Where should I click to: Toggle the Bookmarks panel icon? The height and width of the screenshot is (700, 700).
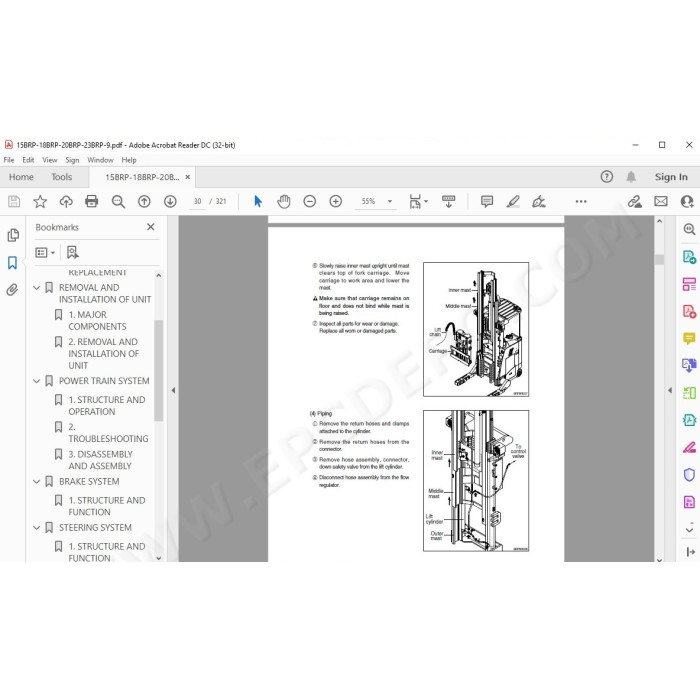pyautogui.click(x=12, y=262)
